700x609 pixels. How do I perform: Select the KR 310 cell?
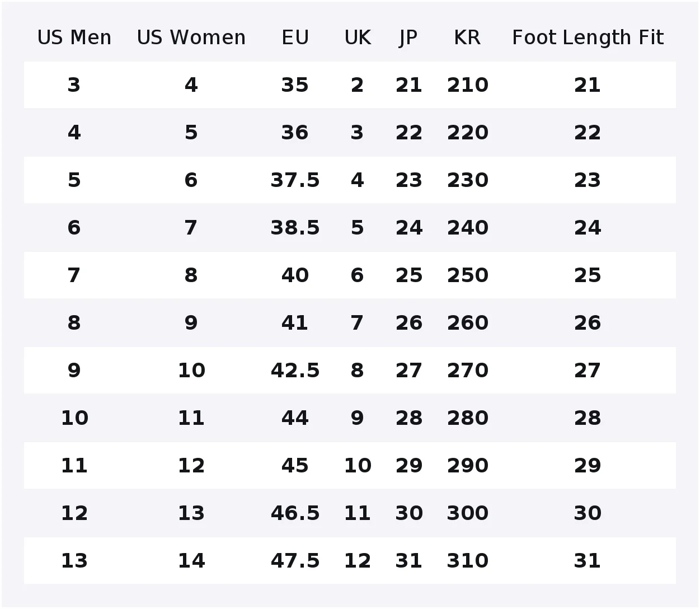(x=468, y=561)
